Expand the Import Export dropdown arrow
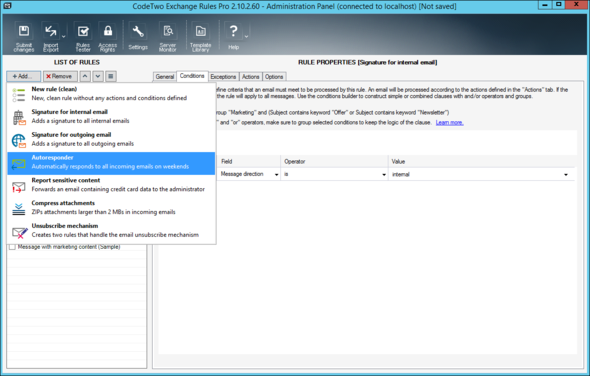590x376 pixels. point(64,37)
